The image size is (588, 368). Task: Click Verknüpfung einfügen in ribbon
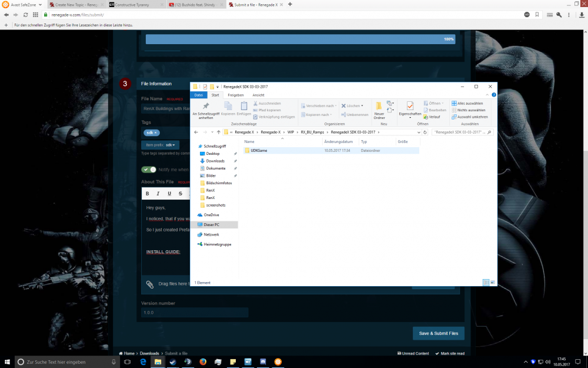274,117
